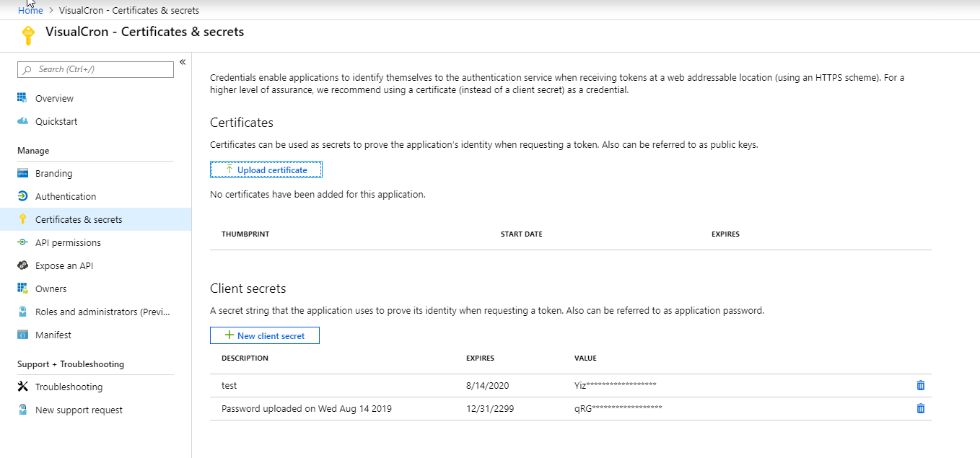Click the Authentication icon in sidebar

click(22, 196)
